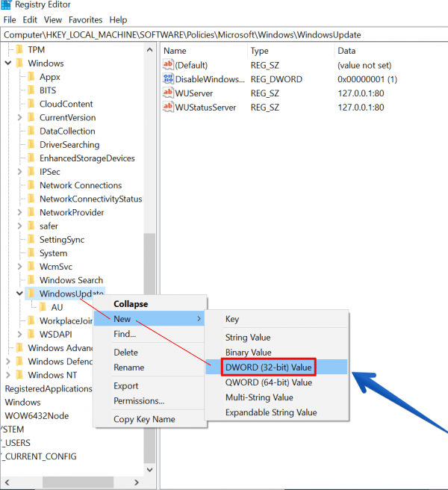
Task: Click the TPM folder icon
Action: point(19,50)
